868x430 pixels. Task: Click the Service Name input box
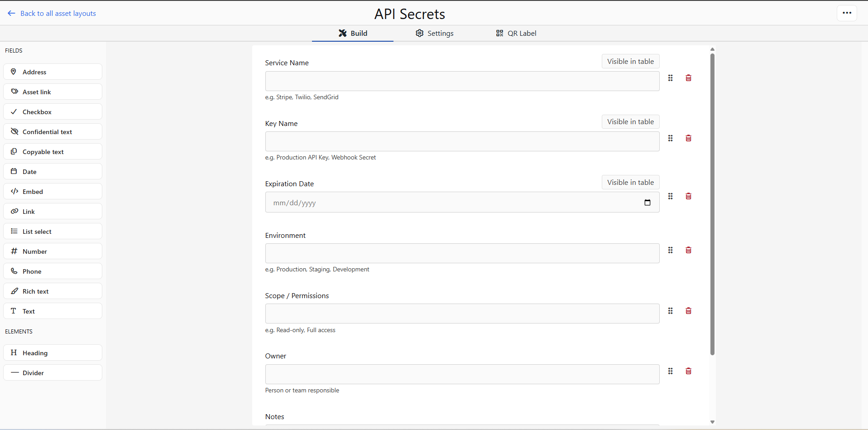tap(462, 81)
